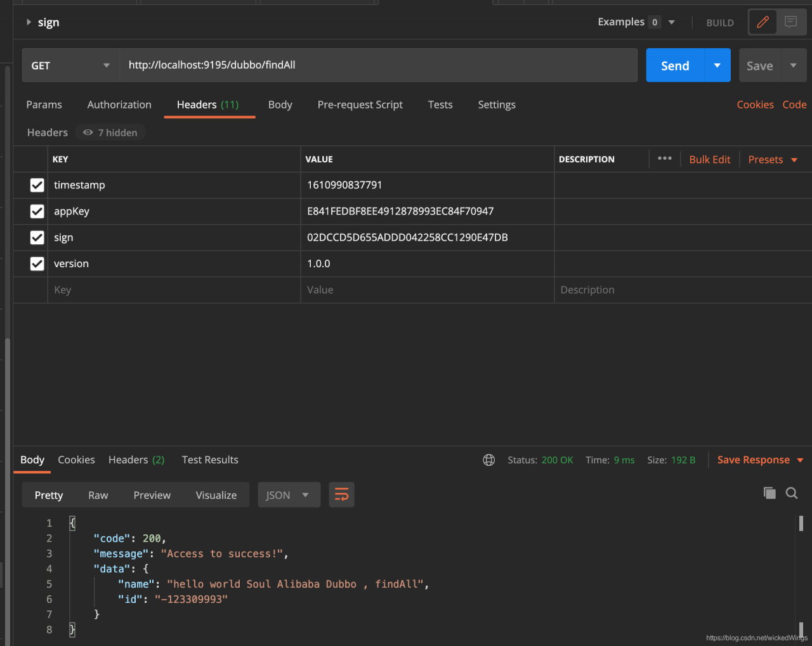Open the Presets dropdown
This screenshot has height=646, width=812.
coord(773,160)
